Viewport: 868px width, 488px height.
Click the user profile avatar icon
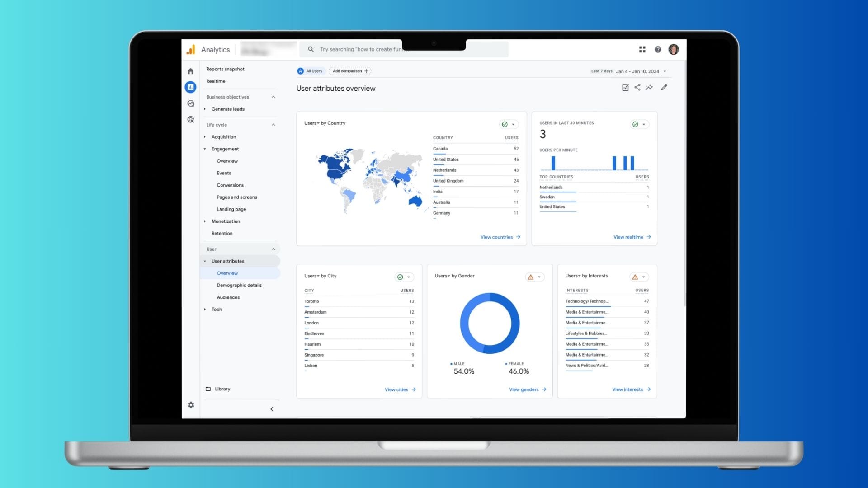click(x=674, y=49)
